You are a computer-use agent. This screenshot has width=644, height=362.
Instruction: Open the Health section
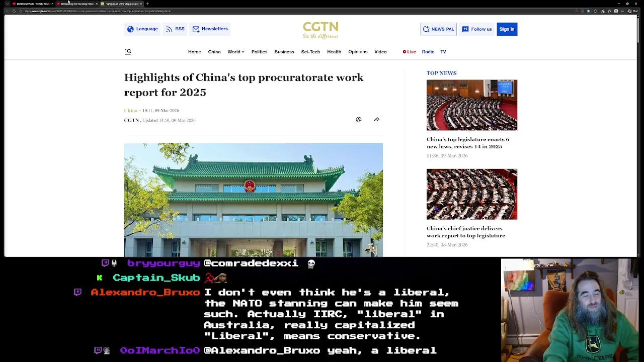pos(334,52)
